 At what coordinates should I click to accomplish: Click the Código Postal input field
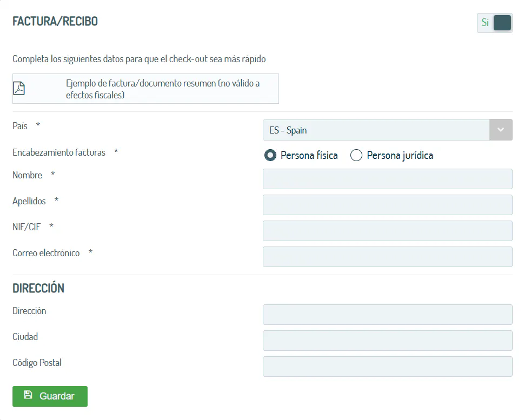point(388,366)
